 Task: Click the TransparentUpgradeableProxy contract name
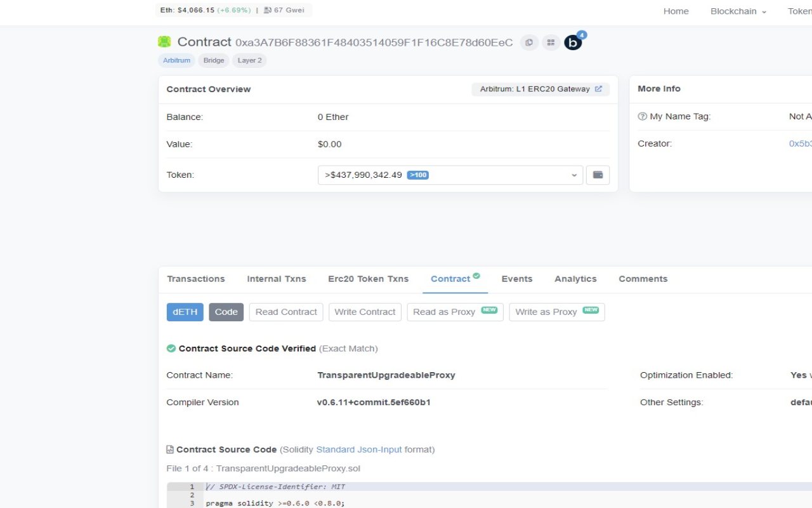click(x=386, y=375)
